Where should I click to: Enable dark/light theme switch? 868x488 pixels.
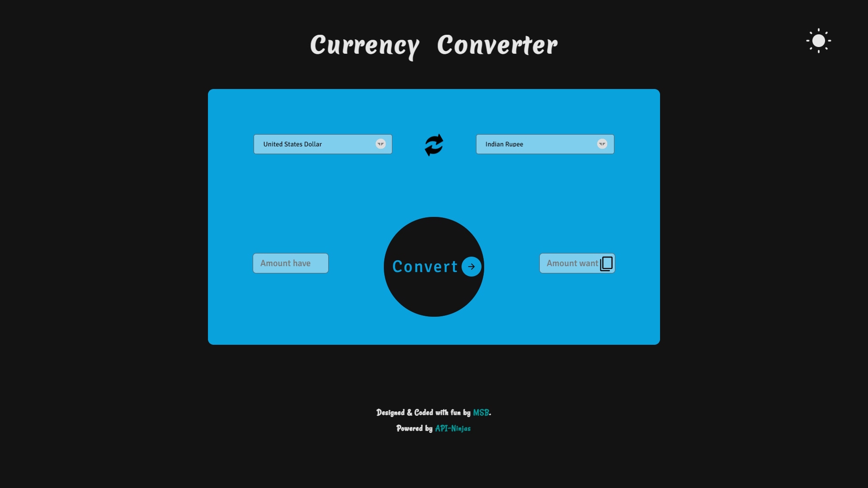819,41
